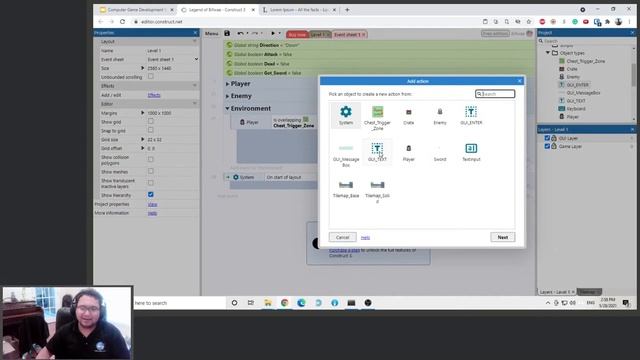Screen dimensions: 640x360
Task: Select the Player object in Add action dialog
Action: tap(409, 152)
